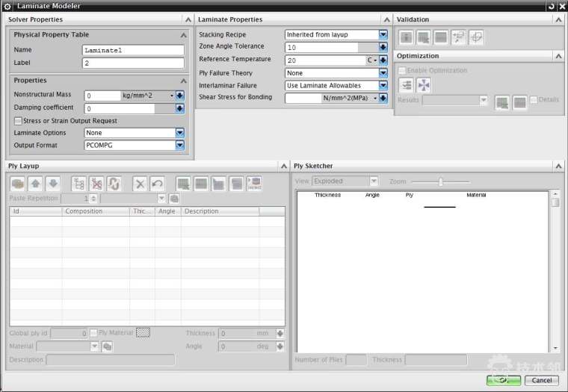The image size is (568, 392).
Task: Enable Stress or Strain Output Request checkbox
Action: pyautogui.click(x=18, y=121)
